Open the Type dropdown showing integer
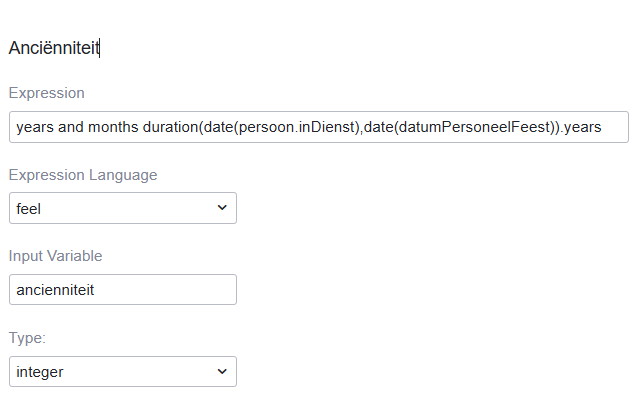This screenshot has width=637, height=407. (122, 372)
